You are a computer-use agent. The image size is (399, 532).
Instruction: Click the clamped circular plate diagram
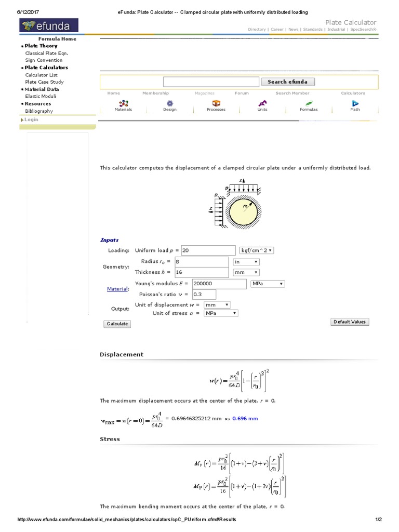(x=235, y=204)
